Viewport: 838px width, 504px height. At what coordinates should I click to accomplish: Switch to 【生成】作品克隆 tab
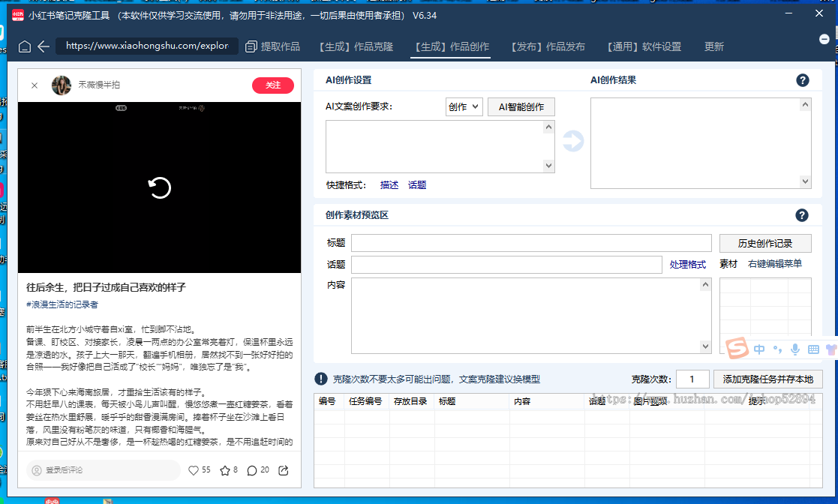point(356,47)
